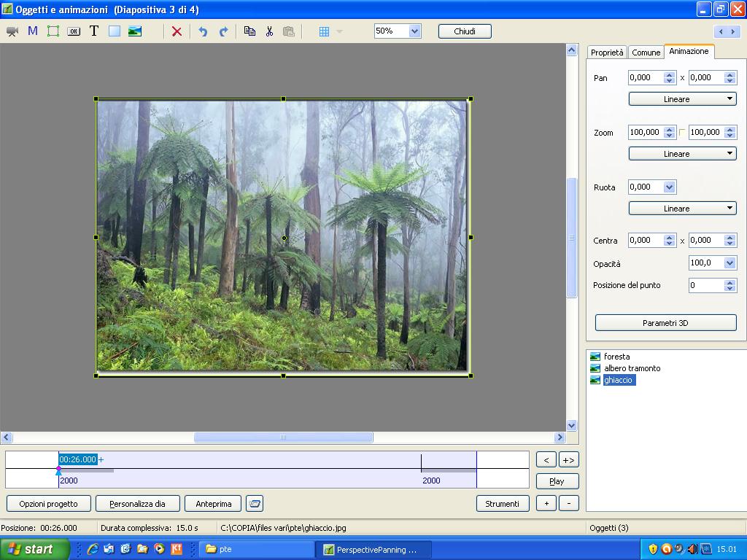747x560 pixels.
Task: Switch to the Proprietà tab
Action: point(607,52)
